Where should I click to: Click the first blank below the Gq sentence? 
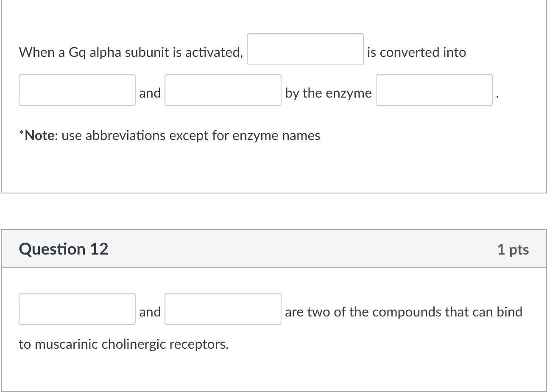pyautogui.click(x=77, y=90)
